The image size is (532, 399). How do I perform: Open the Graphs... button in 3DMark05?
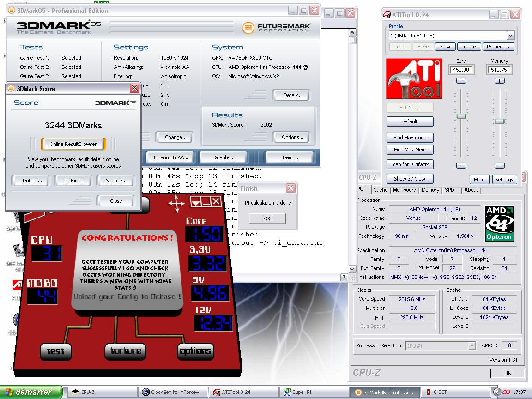point(224,157)
